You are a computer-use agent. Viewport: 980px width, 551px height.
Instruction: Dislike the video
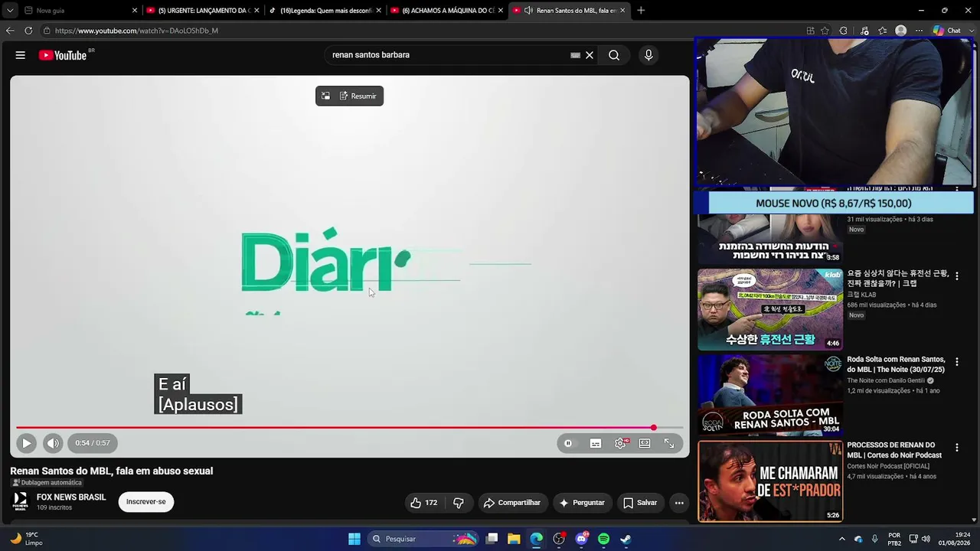click(459, 503)
